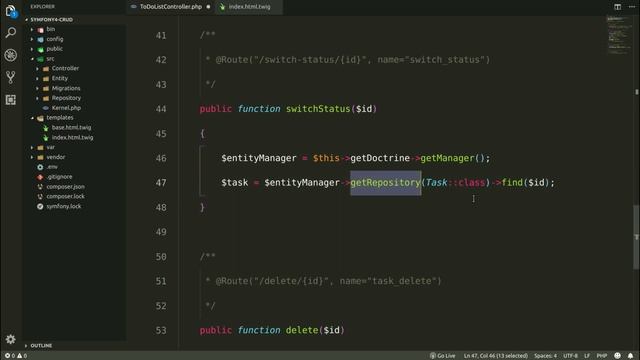This screenshot has width=640, height=360.
Task: Click the code minimap preview
Action: (619, 35)
